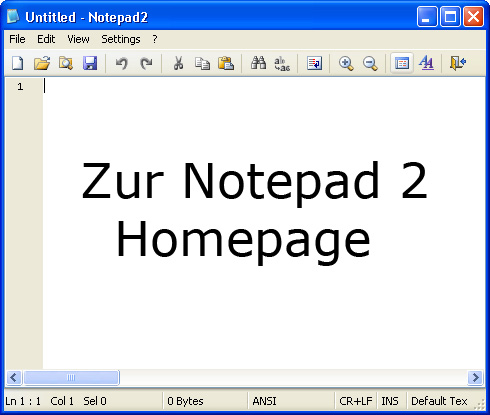Open a file with the folder icon
The width and height of the screenshot is (490, 415).
coord(42,63)
